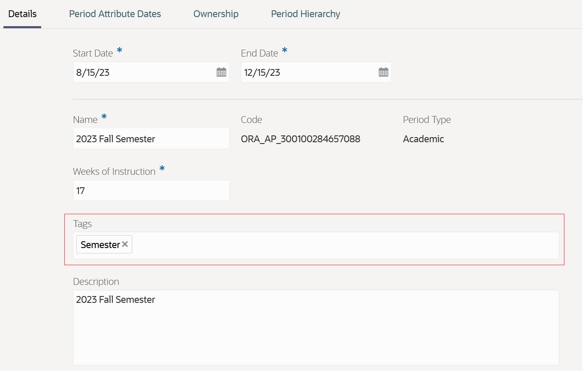Open the End Date calendar picker

[x=383, y=72]
